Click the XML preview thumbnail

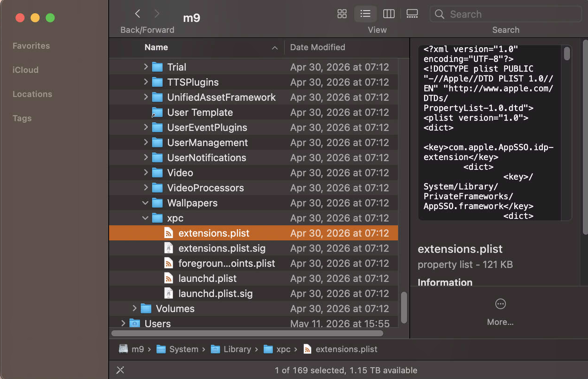(x=495, y=133)
